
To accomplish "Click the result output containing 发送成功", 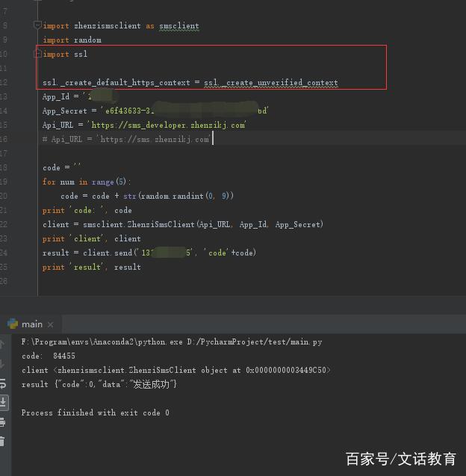I will coord(99,384).
